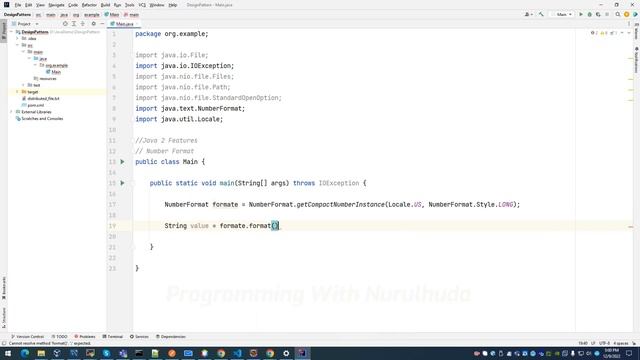
Task: Click DesignPattern breadcrumb in navigation bar
Action: click(17, 15)
